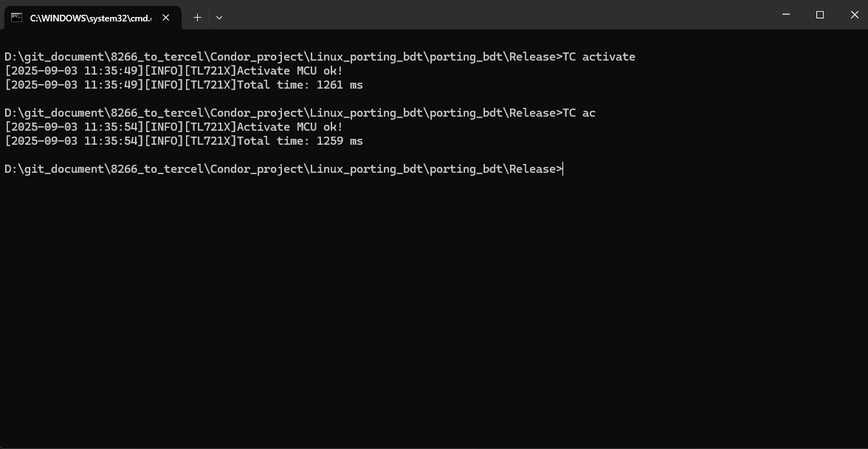Viewport: 868px width, 449px height.
Task: Click 'Total time: 1259 ms' output
Action: point(300,141)
